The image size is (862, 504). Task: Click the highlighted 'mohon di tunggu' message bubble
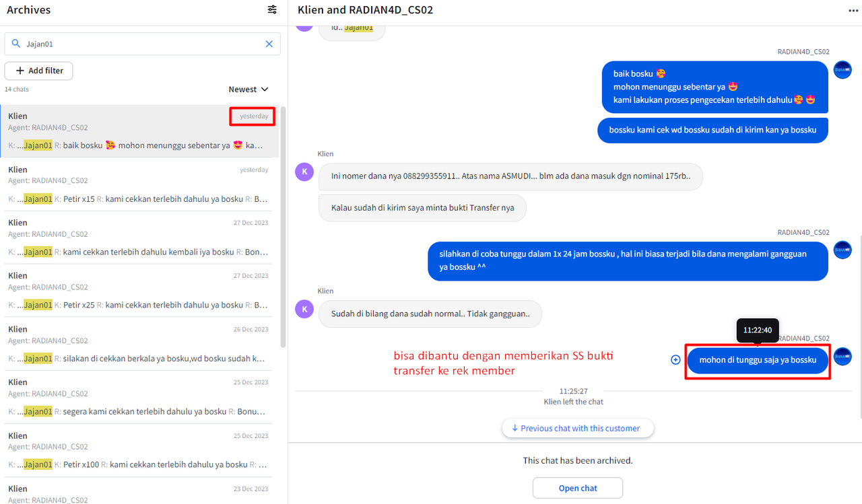[x=758, y=360]
